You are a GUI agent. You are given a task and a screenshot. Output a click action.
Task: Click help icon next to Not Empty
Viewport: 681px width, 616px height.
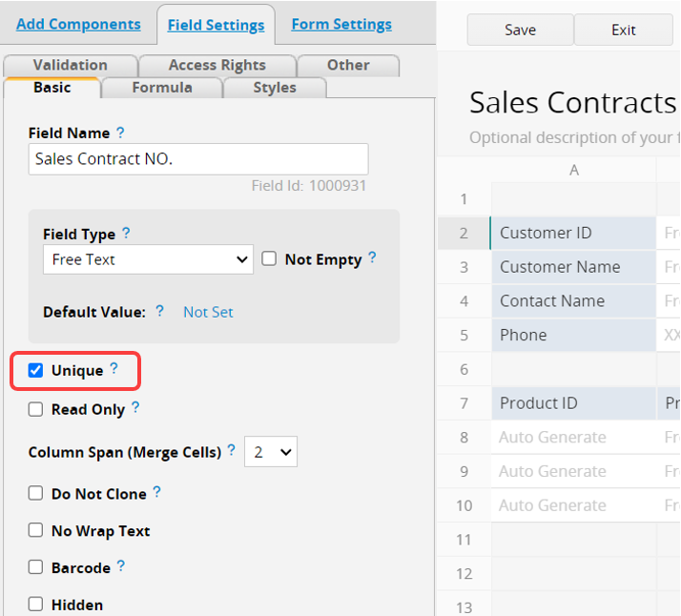tap(372, 257)
